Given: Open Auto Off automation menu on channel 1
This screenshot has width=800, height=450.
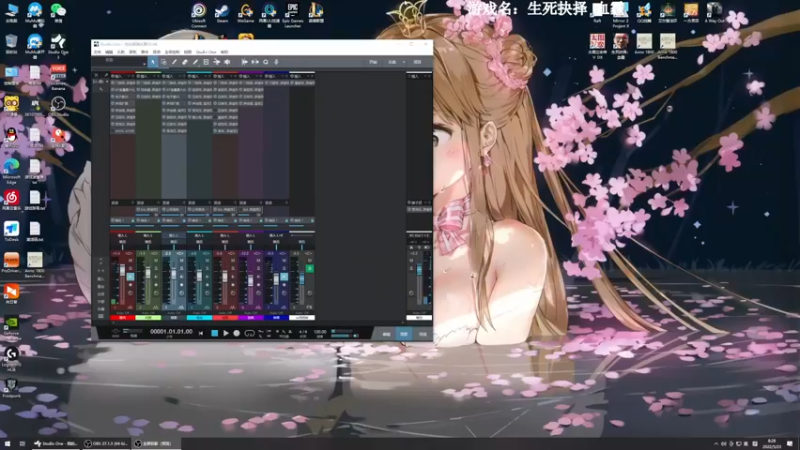Looking at the screenshot, I should click(x=122, y=313).
